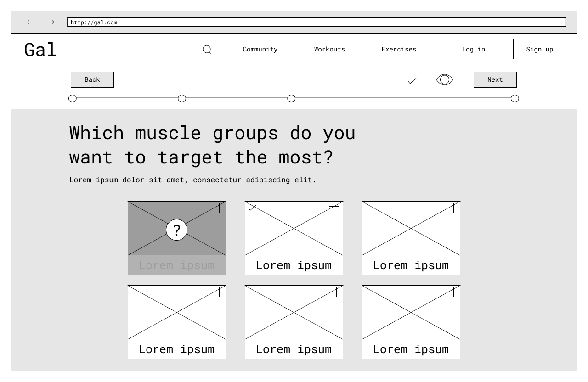
Task: Add the bottom-right card with its plus icon
Action: tap(453, 292)
